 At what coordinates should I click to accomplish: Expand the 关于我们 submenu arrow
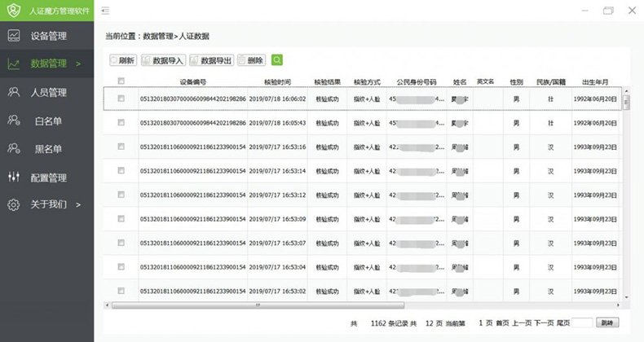[x=78, y=204]
